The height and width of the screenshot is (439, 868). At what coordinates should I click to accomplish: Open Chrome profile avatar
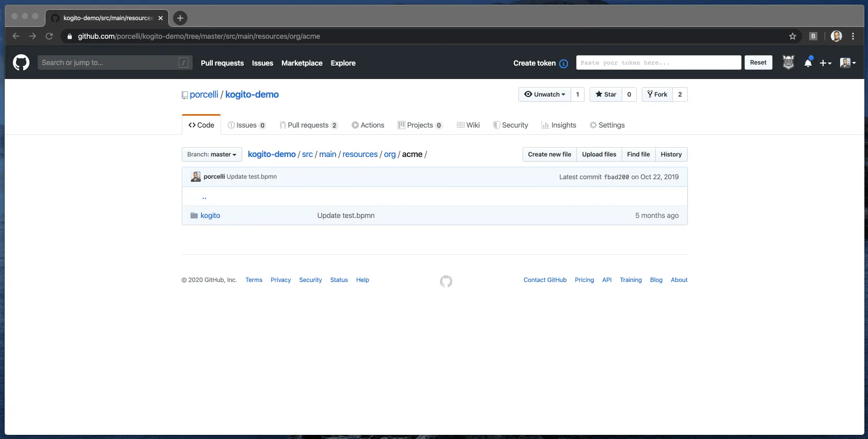[x=837, y=36]
